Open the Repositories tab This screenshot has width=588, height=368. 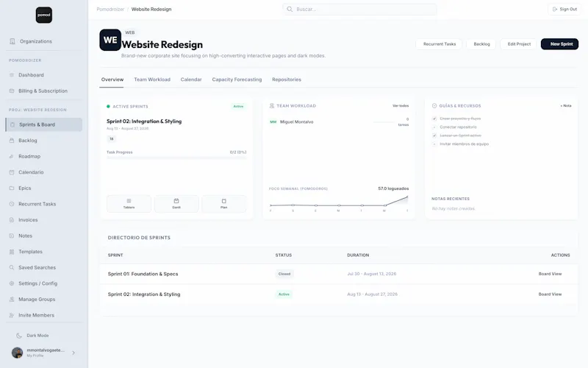(x=287, y=79)
